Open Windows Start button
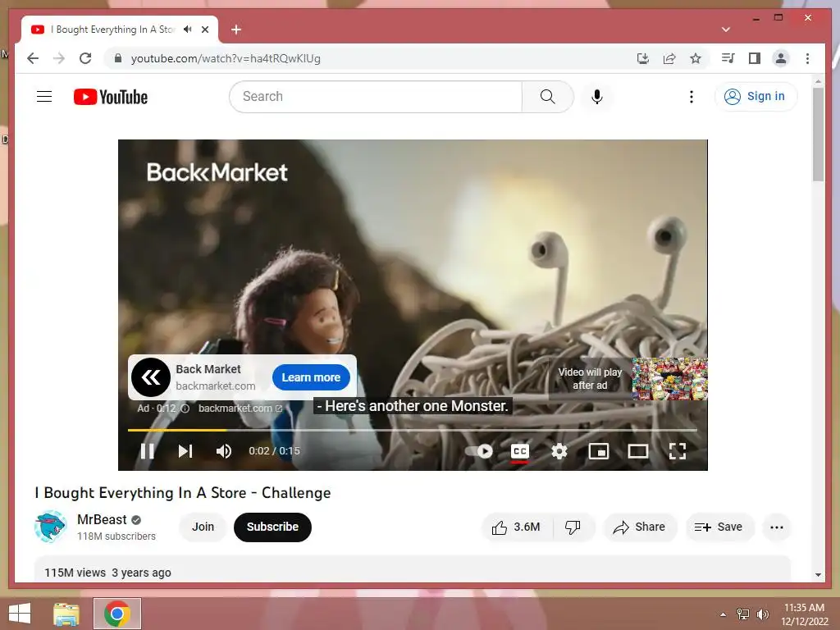 pos(20,614)
